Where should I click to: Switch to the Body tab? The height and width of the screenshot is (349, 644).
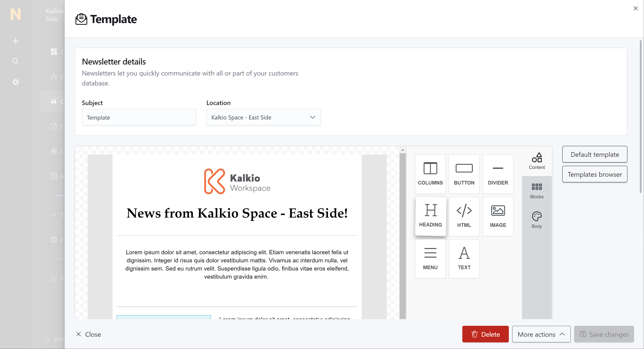tap(537, 220)
